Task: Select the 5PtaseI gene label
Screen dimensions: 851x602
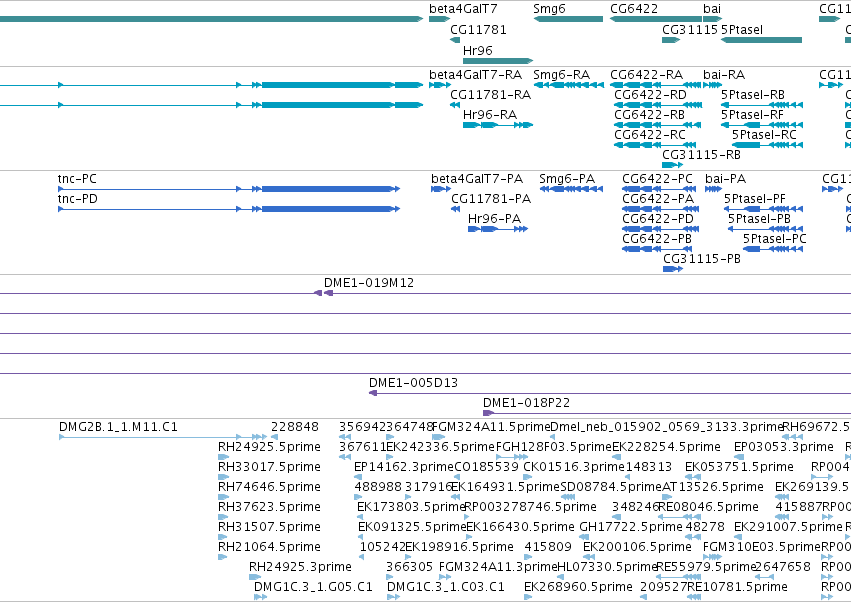Action: point(742,29)
